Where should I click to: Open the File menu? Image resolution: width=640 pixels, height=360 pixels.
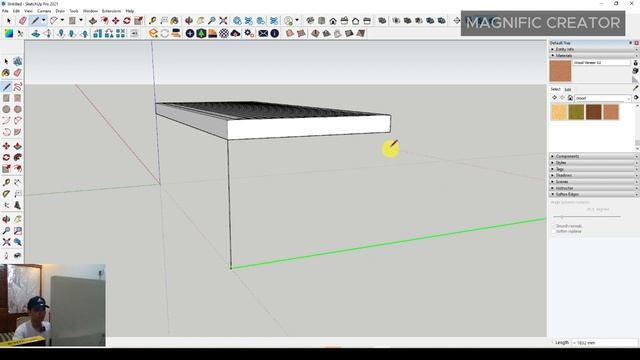click(5, 11)
